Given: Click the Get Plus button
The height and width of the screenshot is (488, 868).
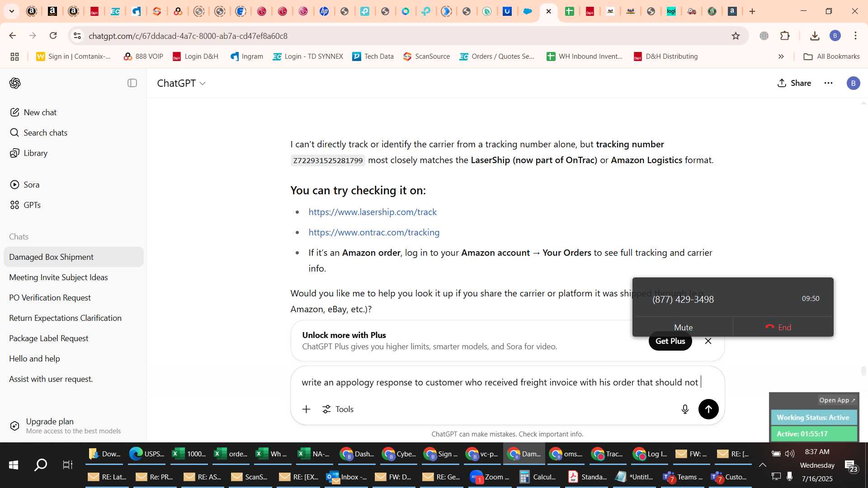Looking at the screenshot, I should (670, 341).
